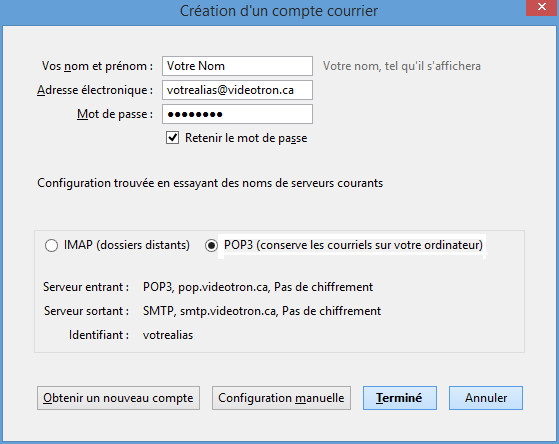Viewport: 559px width, 444px height.
Task: Click the Adresse électronique label
Action: pos(95,90)
